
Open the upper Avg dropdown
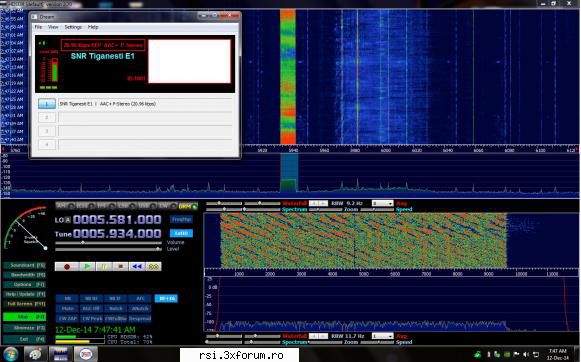tap(382, 203)
